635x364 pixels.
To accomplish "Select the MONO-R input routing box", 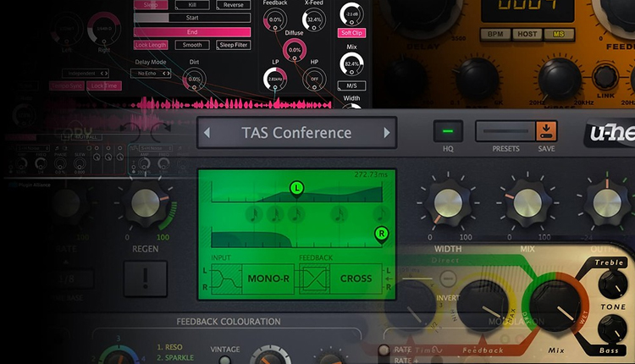I will point(268,279).
